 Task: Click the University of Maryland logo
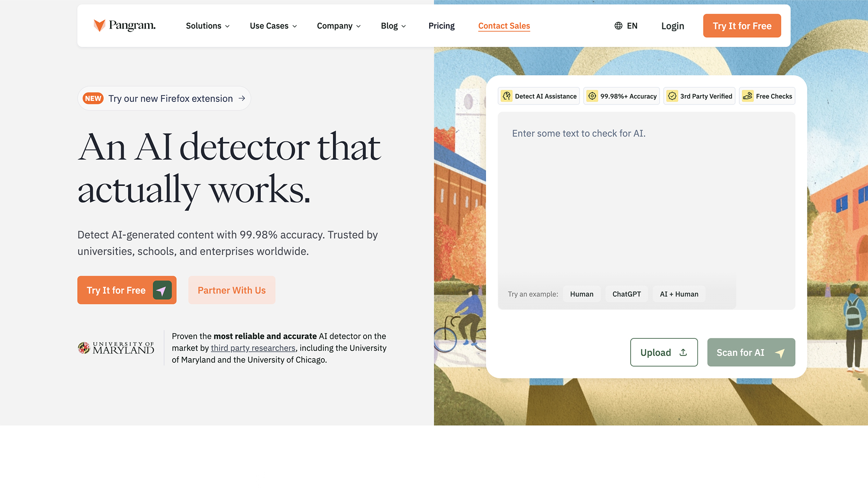[x=116, y=348]
